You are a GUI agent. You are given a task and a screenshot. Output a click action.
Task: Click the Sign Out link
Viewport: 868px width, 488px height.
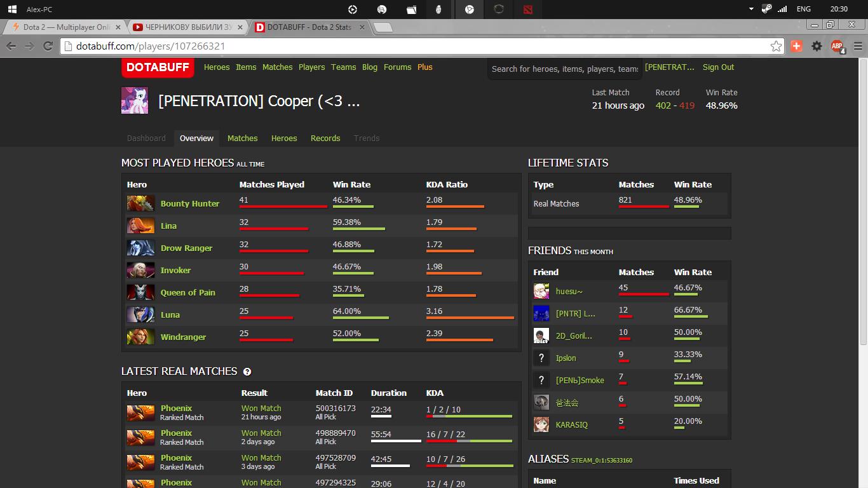pyautogui.click(x=718, y=67)
